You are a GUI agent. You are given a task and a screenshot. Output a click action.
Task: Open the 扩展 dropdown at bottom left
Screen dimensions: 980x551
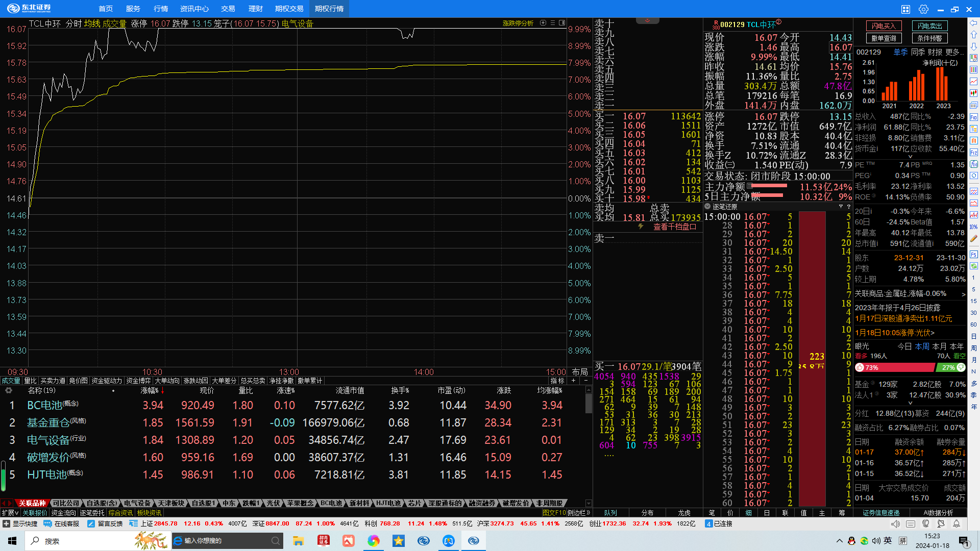pos(10,513)
